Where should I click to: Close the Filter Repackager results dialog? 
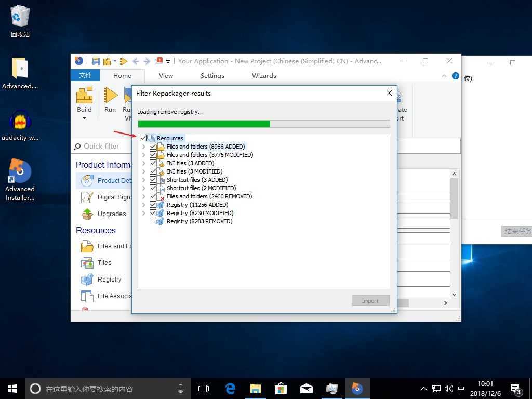(389, 94)
